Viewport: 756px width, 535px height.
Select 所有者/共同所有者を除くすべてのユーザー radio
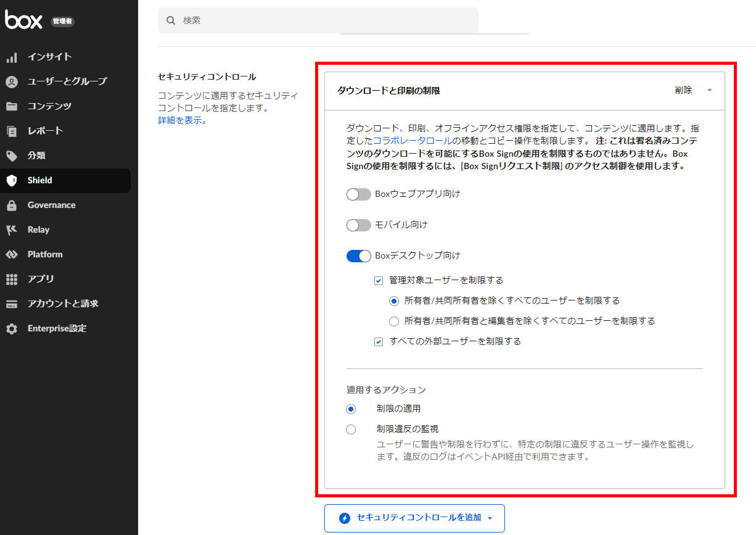(394, 301)
